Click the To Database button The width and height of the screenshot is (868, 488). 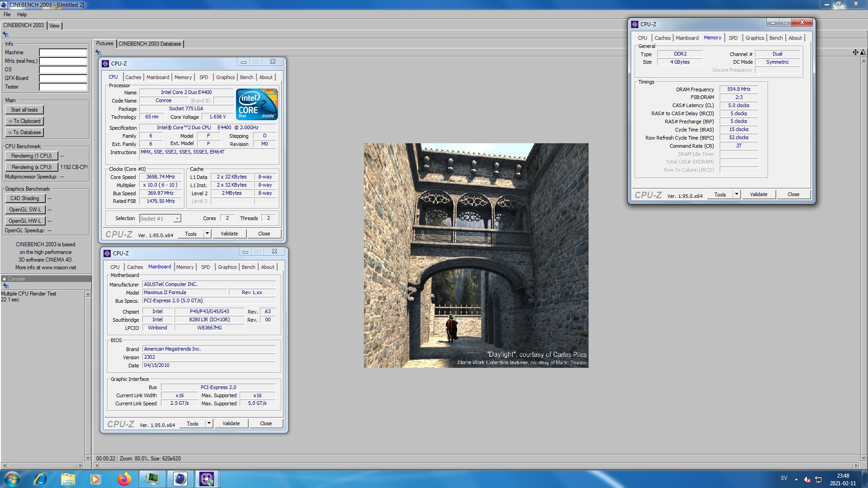(24, 132)
